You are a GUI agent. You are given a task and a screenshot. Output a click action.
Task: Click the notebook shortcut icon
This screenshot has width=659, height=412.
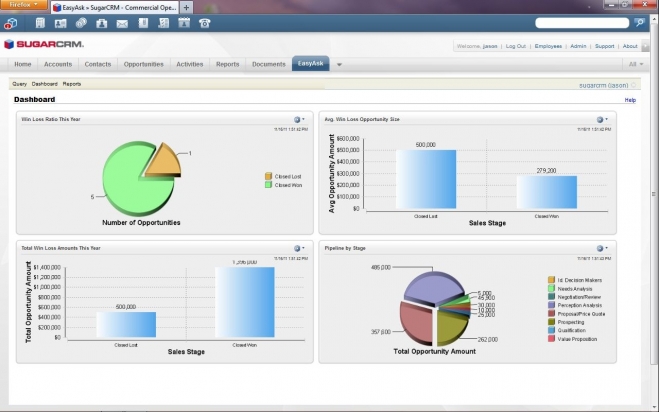[143, 23]
